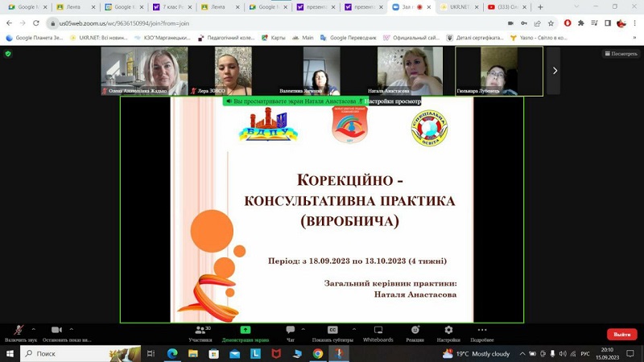Switch to '7 клас' tab
The width and height of the screenshot is (644, 362).
(x=171, y=7)
